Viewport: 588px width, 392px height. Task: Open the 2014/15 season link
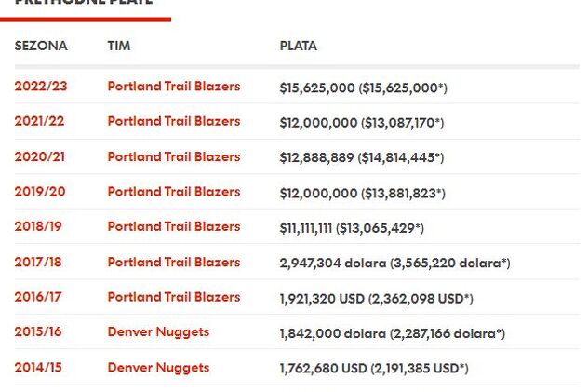click(39, 368)
